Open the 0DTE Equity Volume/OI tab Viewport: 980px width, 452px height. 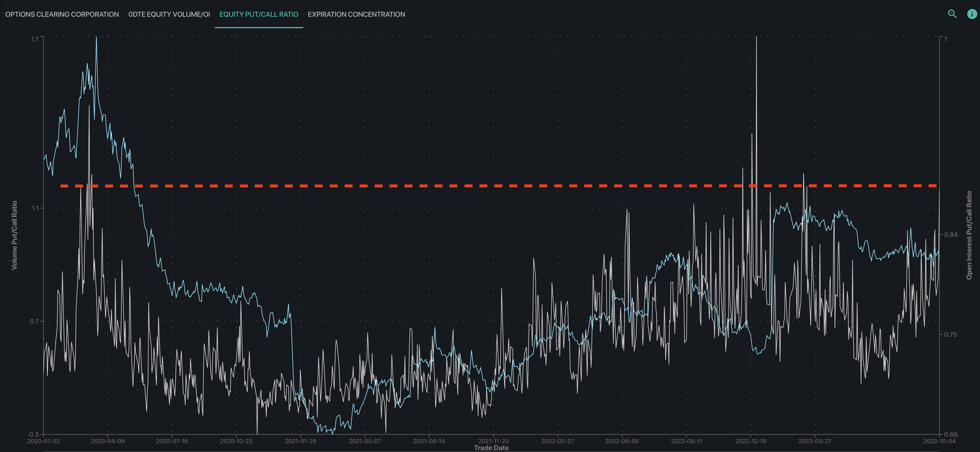(x=169, y=14)
